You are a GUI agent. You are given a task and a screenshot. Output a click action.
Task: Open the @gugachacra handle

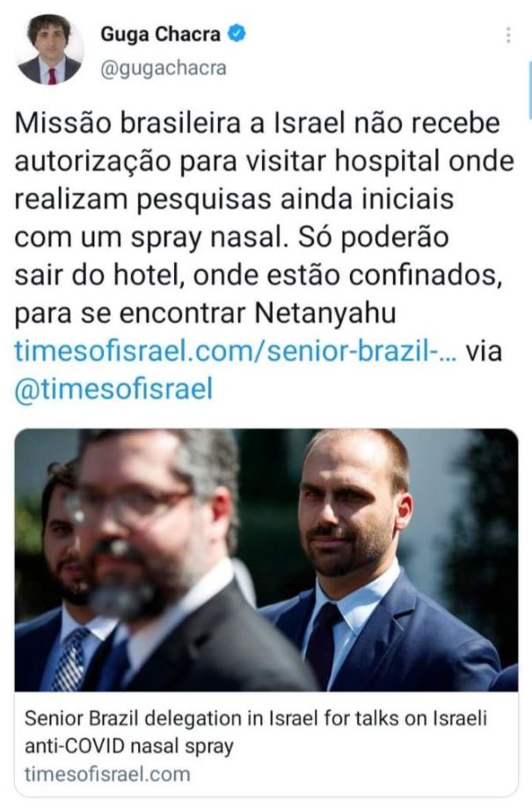[x=164, y=69]
